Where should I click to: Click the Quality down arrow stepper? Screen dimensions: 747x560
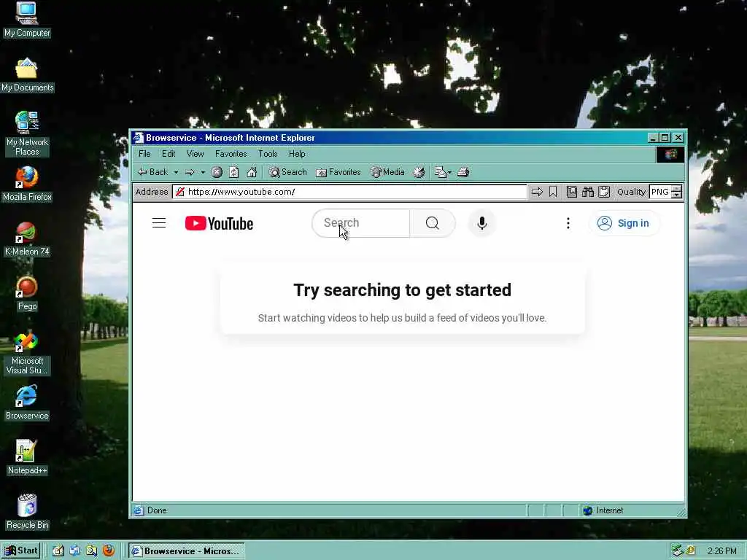[677, 195]
